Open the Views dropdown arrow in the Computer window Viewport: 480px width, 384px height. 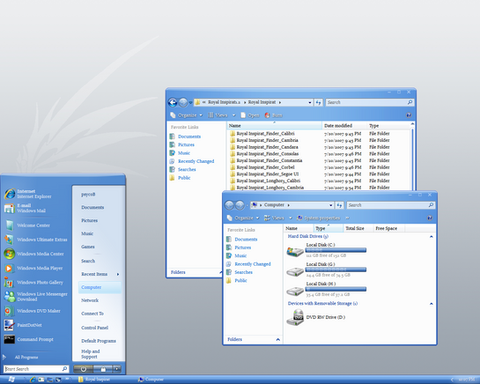click(290, 218)
